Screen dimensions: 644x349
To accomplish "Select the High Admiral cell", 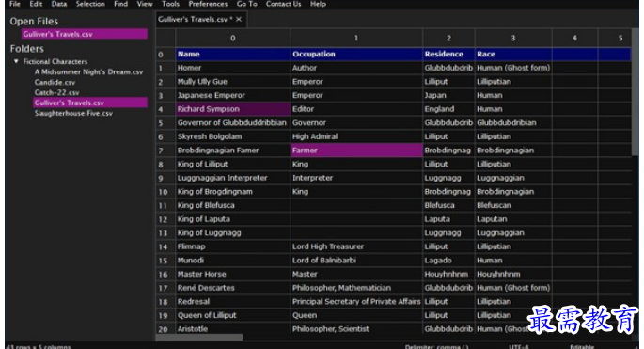I will [x=356, y=136].
